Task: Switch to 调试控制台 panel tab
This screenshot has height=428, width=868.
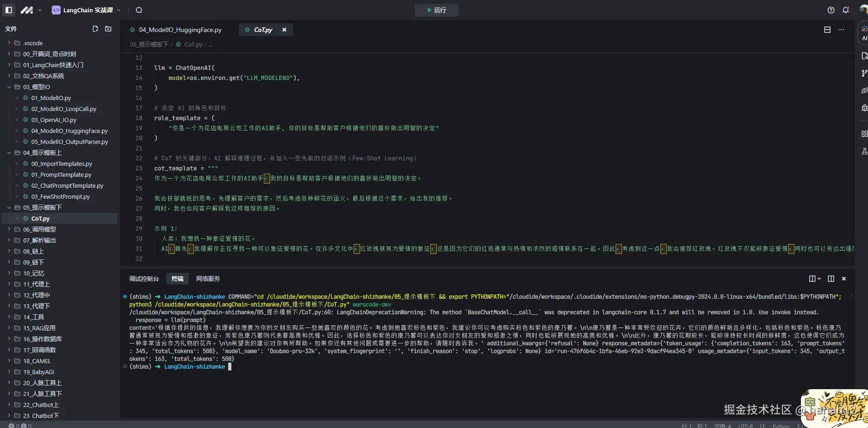Action: coord(144,279)
